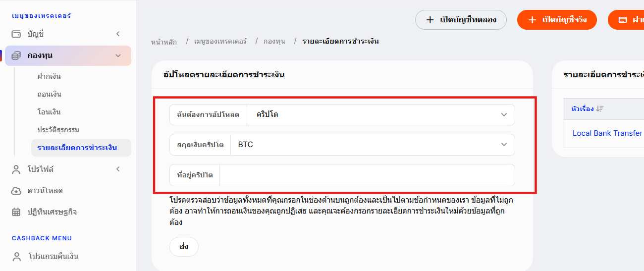Image resolution: width=644 pixels, height=271 pixels.
Task: Expand the บัญชี menu chevron
Action: [x=118, y=34]
